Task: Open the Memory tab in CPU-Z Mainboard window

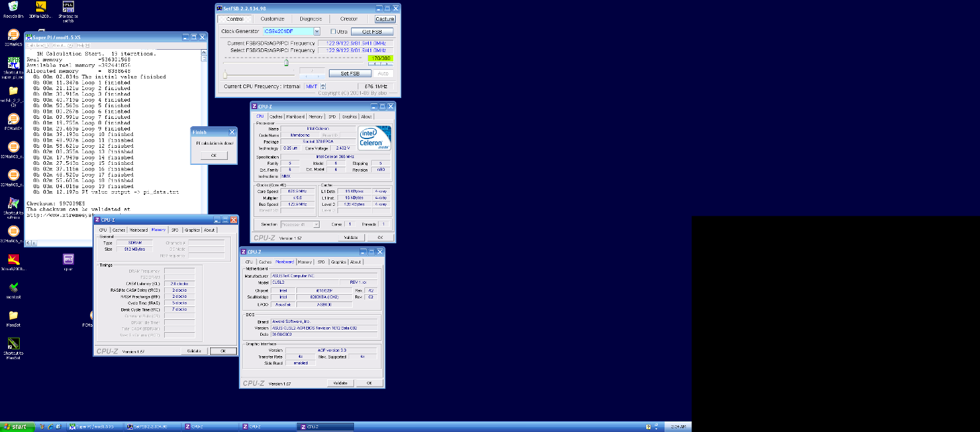Action: [x=305, y=262]
